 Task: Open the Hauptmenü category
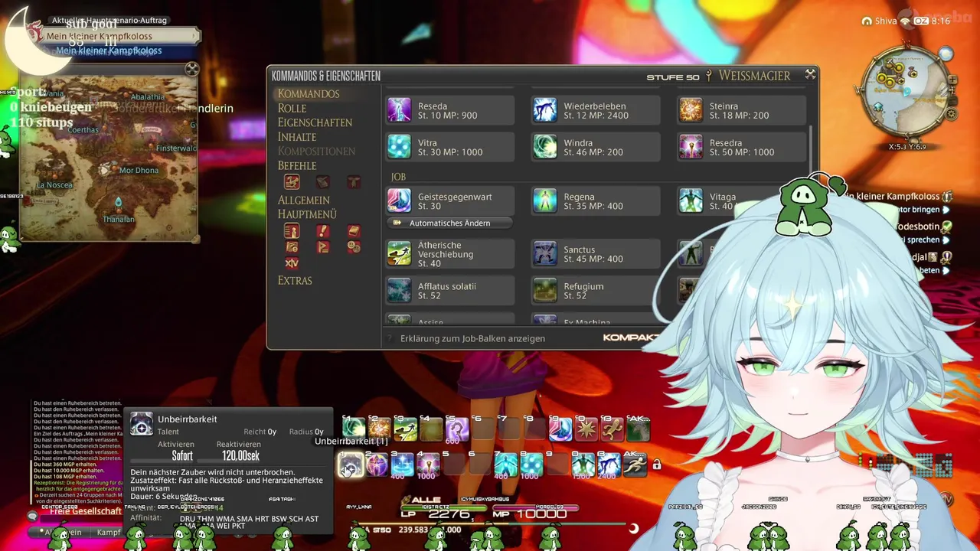(x=307, y=214)
